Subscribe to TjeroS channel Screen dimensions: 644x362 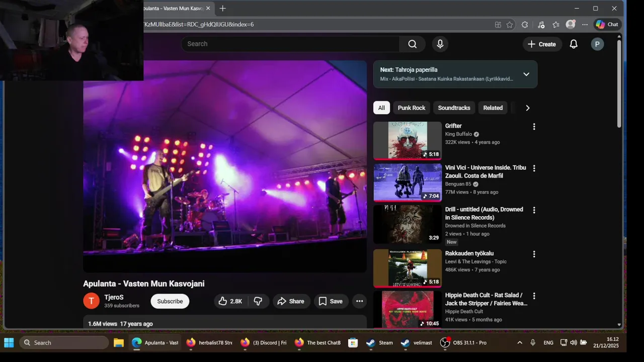click(x=170, y=301)
